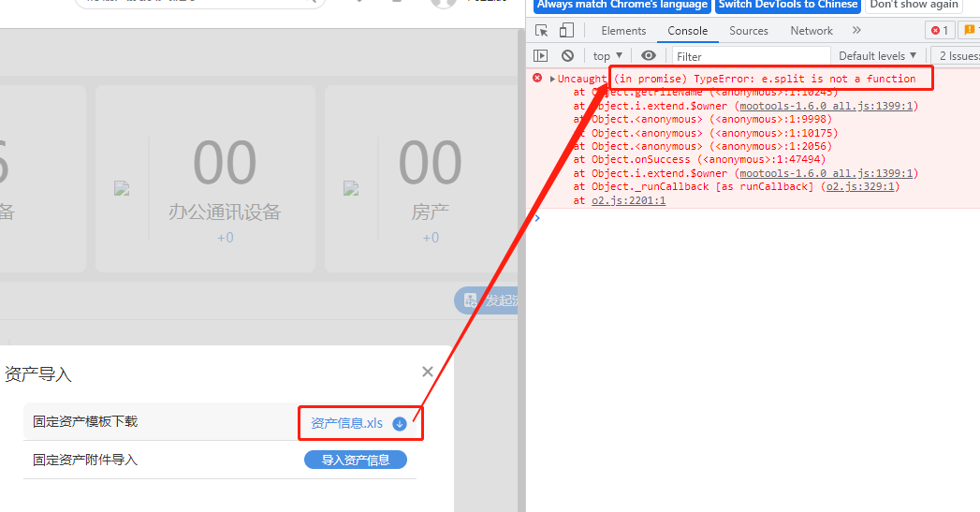980x512 pixels.
Task: Click the page vertical scrollbar
Action: tap(521, 269)
